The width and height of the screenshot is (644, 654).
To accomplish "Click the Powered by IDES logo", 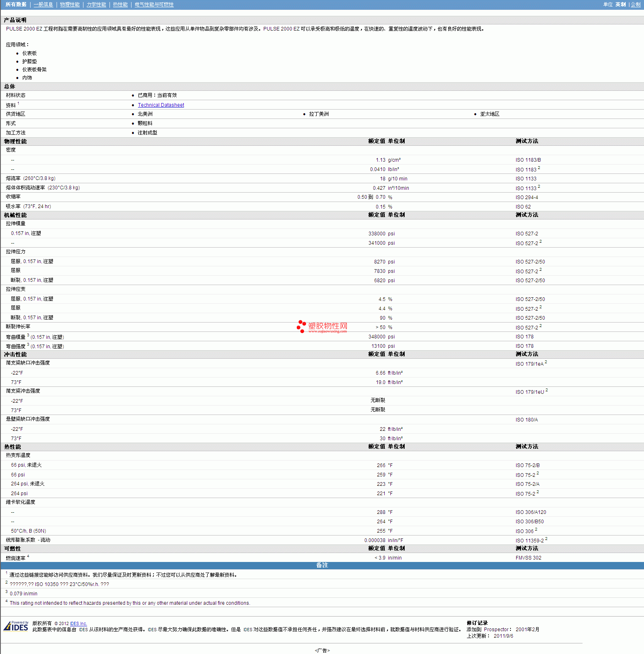I will coord(16,626).
